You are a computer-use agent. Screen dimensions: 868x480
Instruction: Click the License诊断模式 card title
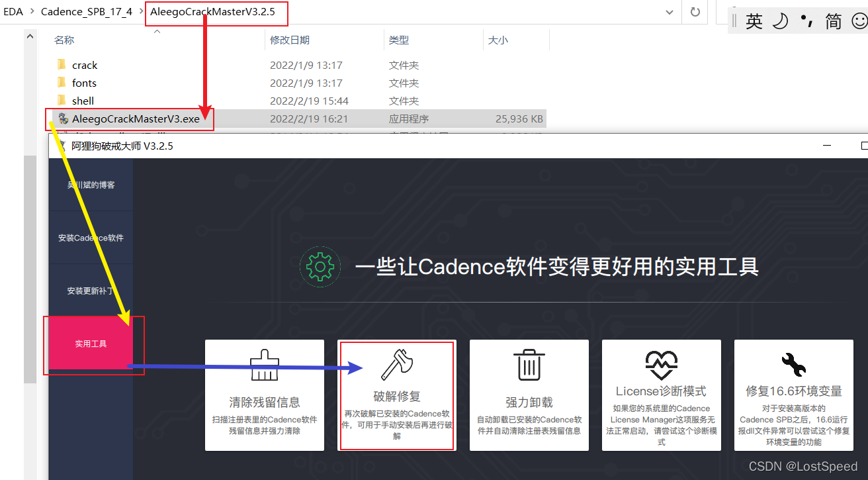tap(661, 391)
